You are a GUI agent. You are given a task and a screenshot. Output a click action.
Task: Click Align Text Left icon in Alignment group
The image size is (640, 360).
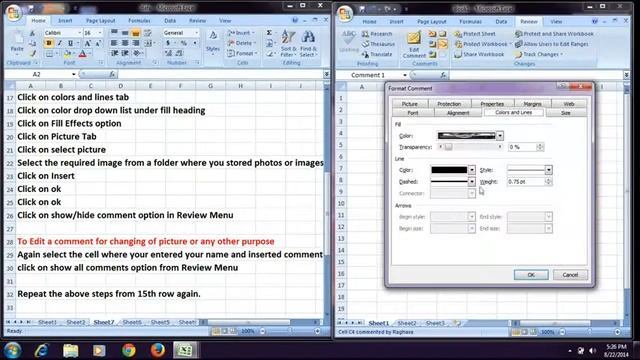tap(114, 43)
